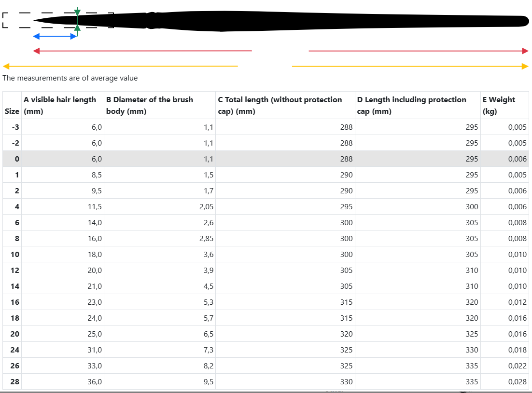
Task: Click the diameter value 5,3
Action: point(209,302)
